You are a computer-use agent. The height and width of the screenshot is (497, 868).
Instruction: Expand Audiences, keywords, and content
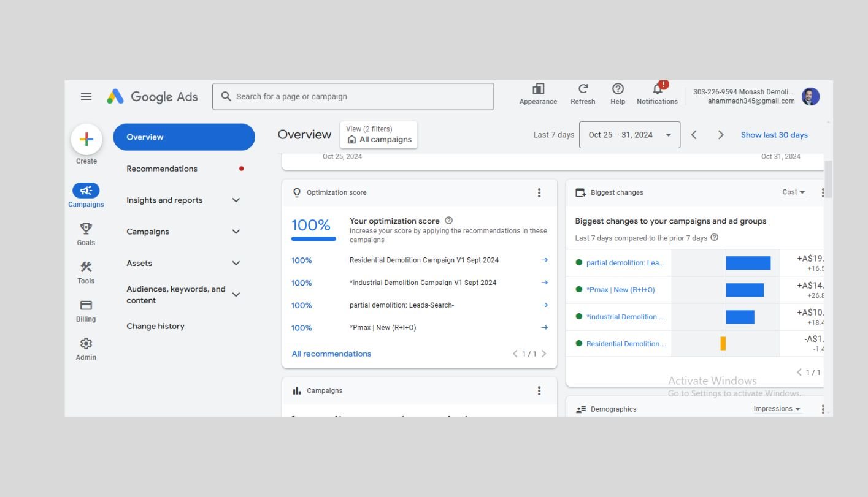pos(236,295)
